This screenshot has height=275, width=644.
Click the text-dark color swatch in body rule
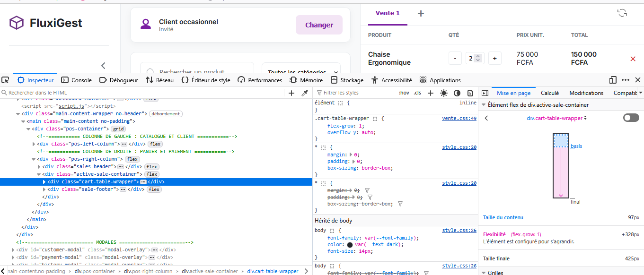[350, 245]
